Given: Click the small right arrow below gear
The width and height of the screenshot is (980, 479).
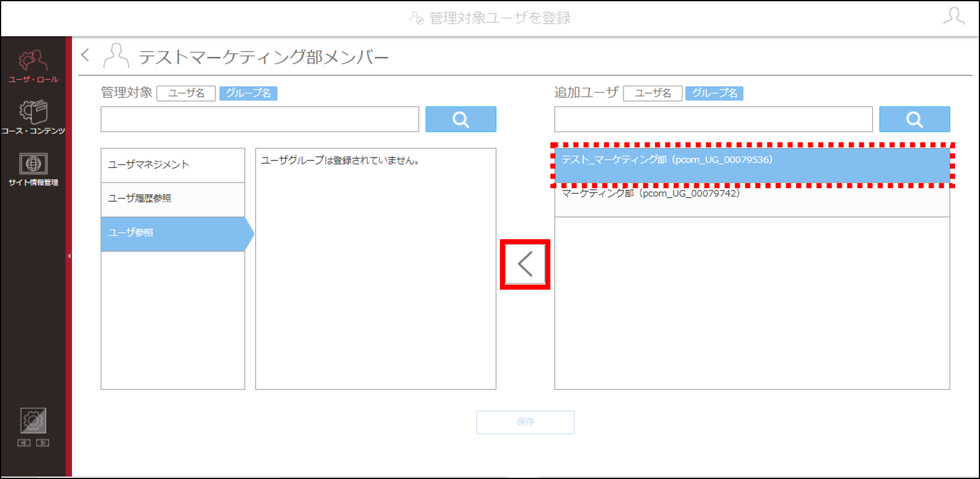Looking at the screenshot, I should point(43,443).
